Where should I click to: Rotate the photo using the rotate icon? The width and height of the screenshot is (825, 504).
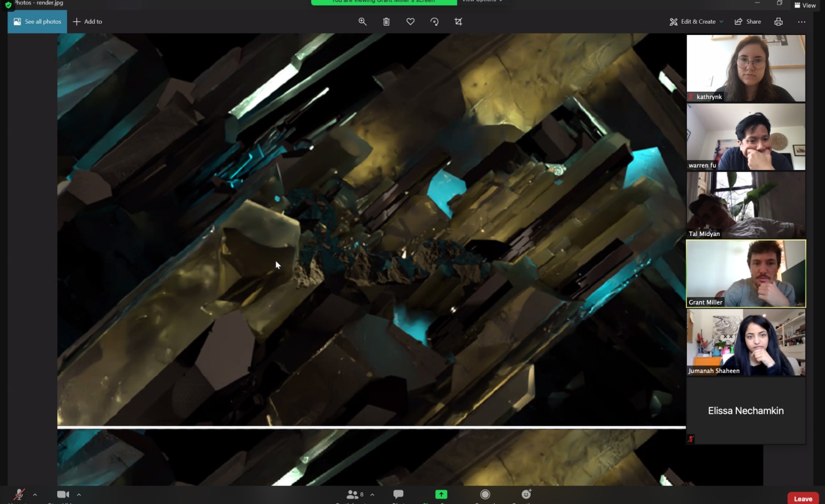click(434, 22)
